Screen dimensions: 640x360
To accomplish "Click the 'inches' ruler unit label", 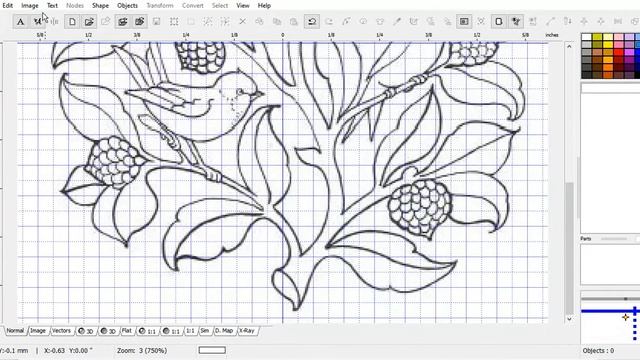I will pyautogui.click(x=552, y=35).
